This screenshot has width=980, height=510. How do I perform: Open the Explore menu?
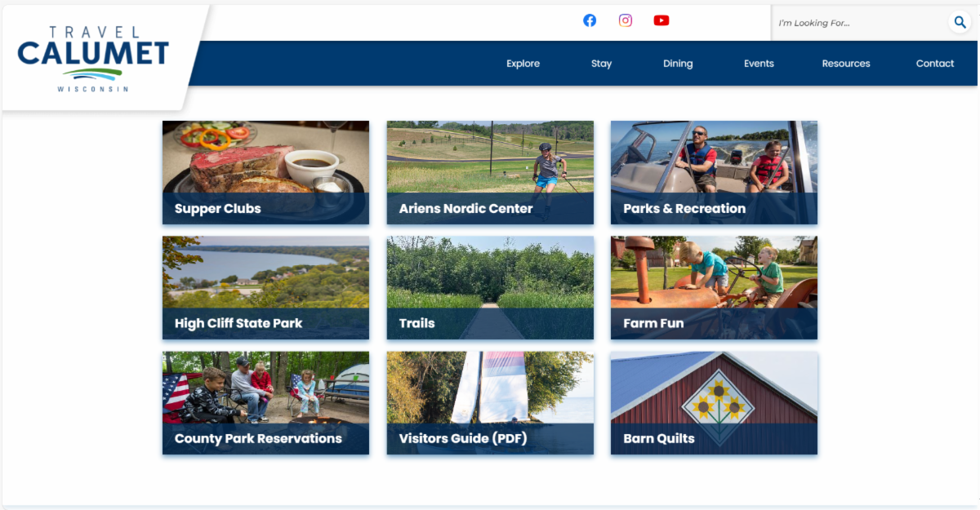(x=523, y=64)
